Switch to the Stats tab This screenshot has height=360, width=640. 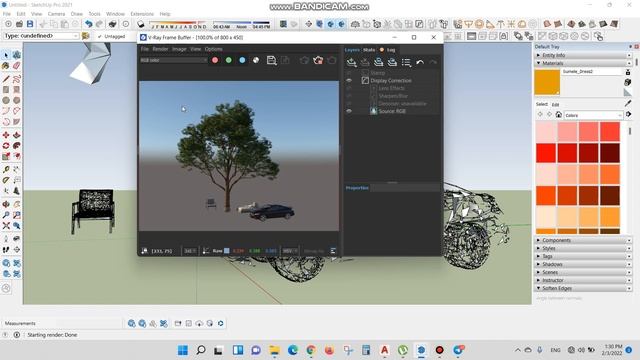[x=369, y=50]
